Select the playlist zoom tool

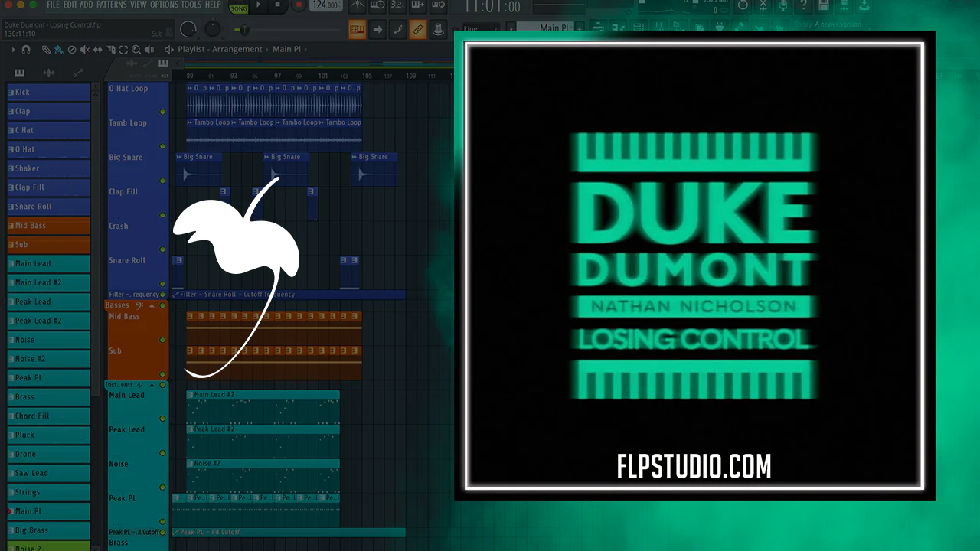(137, 50)
